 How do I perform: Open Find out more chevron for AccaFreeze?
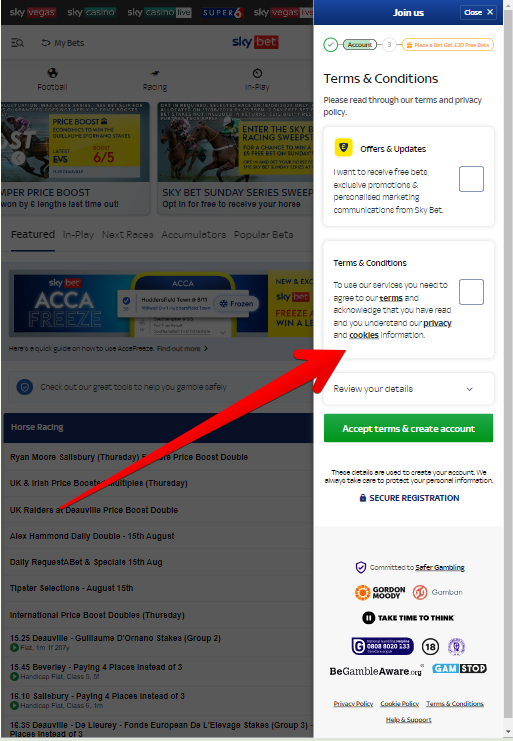click(x=205, y=349)
